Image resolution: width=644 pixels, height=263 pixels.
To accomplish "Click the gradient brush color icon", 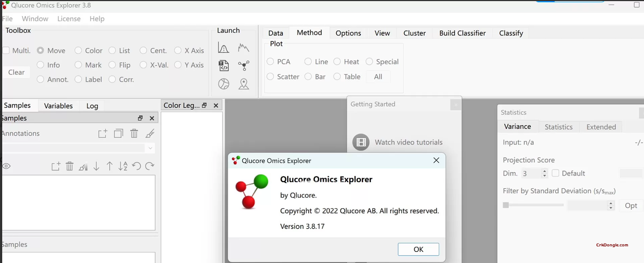I will tap(83, 166).
